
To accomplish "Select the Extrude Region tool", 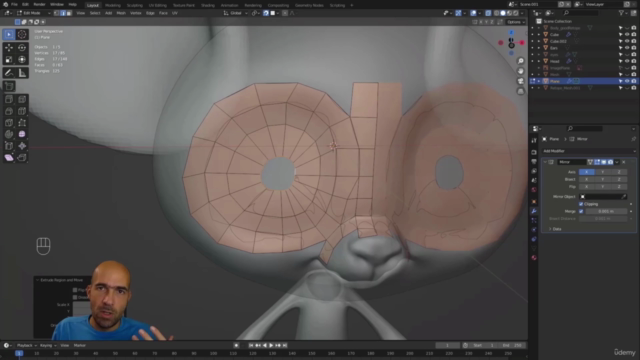I will 9,99.
